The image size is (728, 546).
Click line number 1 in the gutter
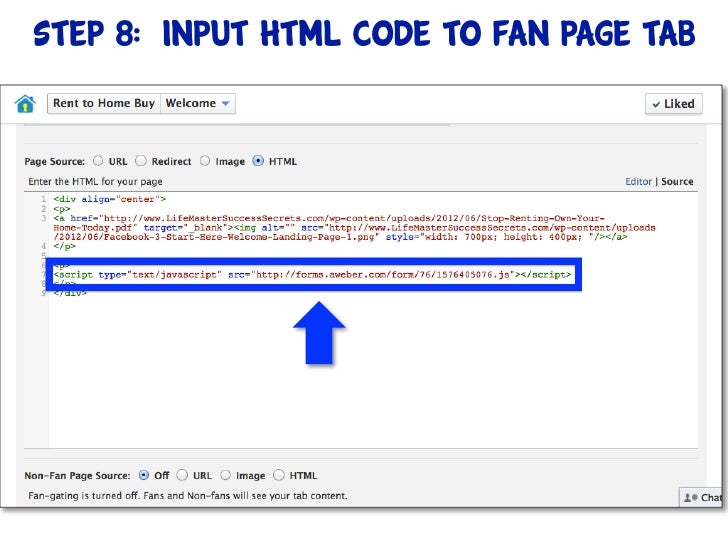tap(44, 199)
